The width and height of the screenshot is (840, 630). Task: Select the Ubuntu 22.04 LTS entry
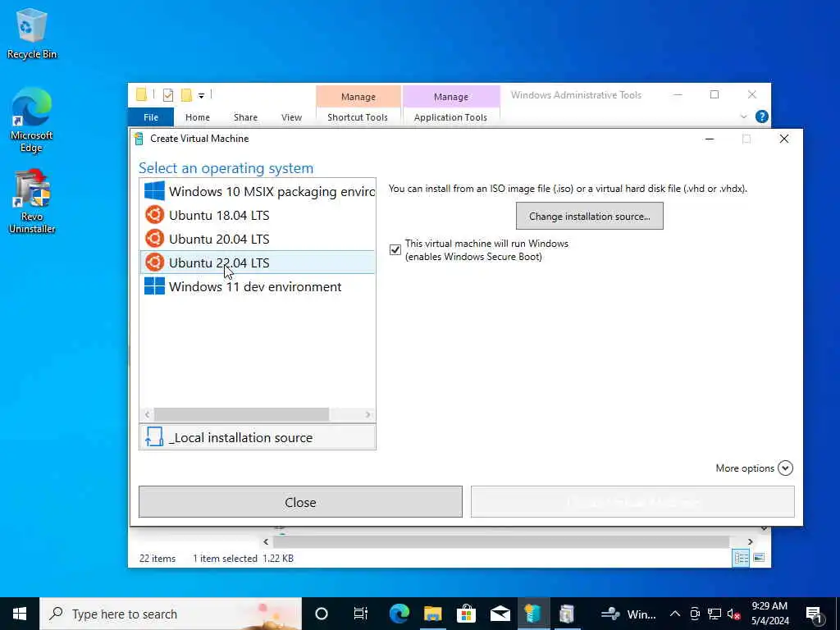pos(258,262)
